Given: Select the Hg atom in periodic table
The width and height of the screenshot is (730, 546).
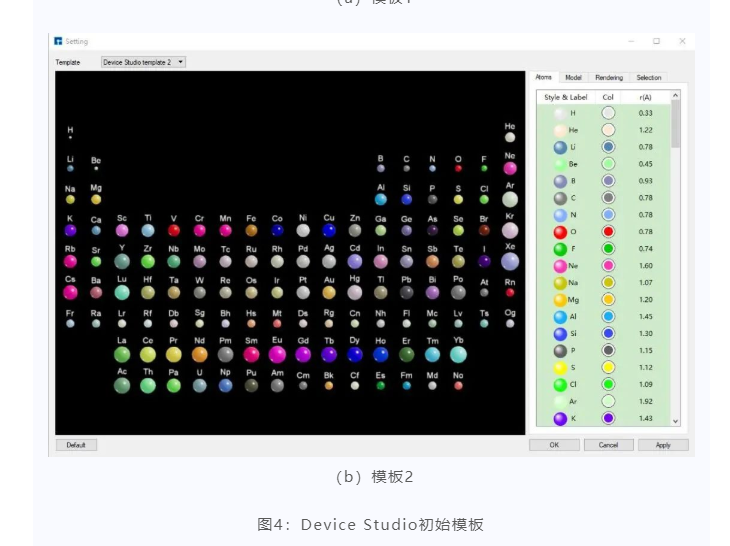Looking at the screenshot, I should [x=355, y=292].
